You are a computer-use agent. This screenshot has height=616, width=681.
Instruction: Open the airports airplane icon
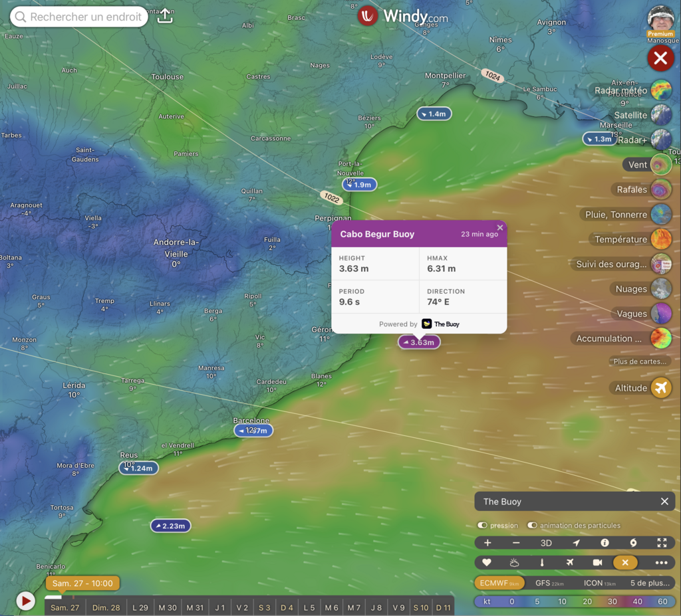570,563
